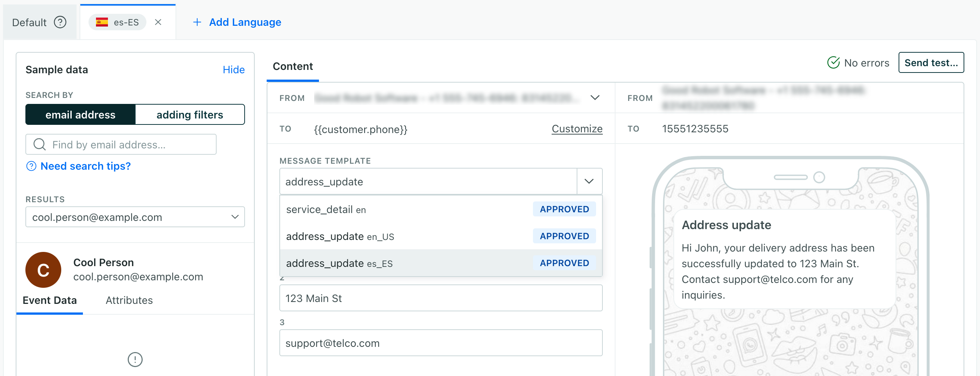Switch search mode to adding filters

pos(189,114)
